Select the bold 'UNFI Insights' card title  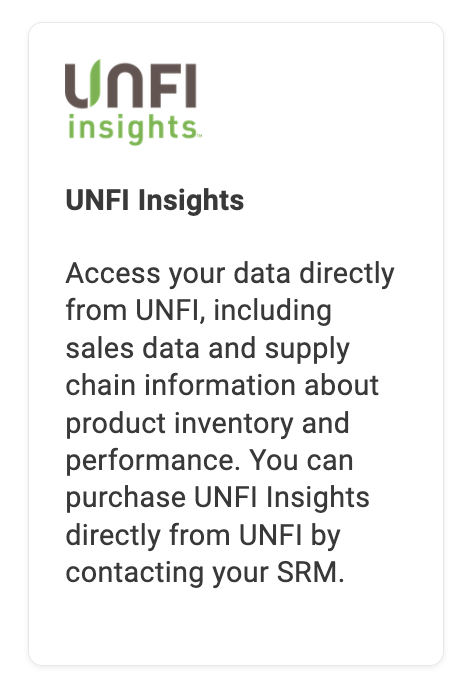pos(154,201)
